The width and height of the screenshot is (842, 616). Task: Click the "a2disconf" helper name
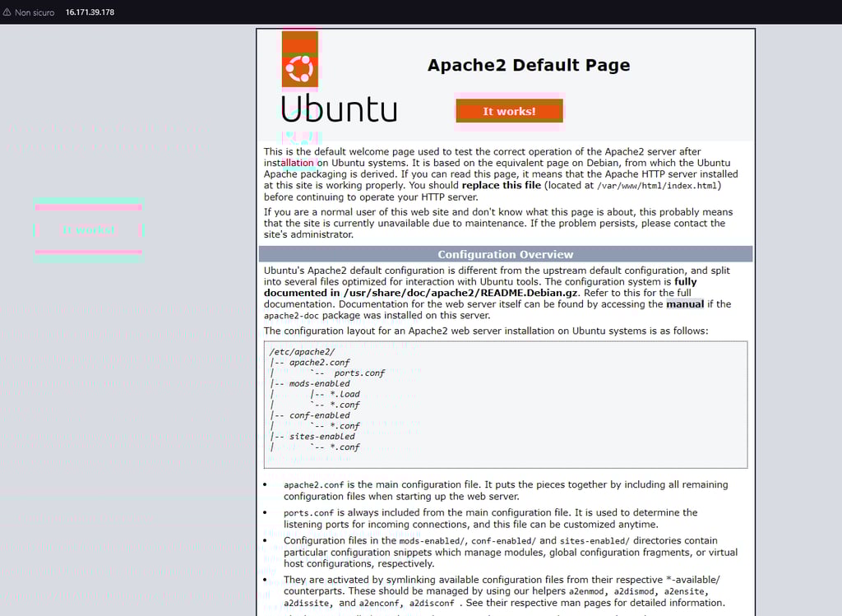[432, 603]
